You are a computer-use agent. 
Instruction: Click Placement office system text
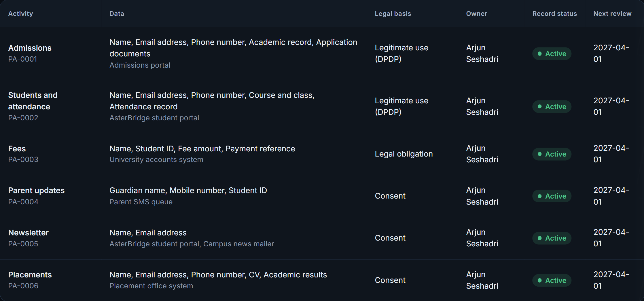(151, 286)
